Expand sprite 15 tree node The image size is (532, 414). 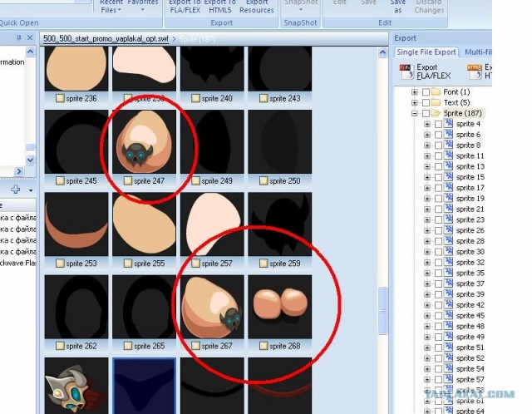[x=427, y=177]
